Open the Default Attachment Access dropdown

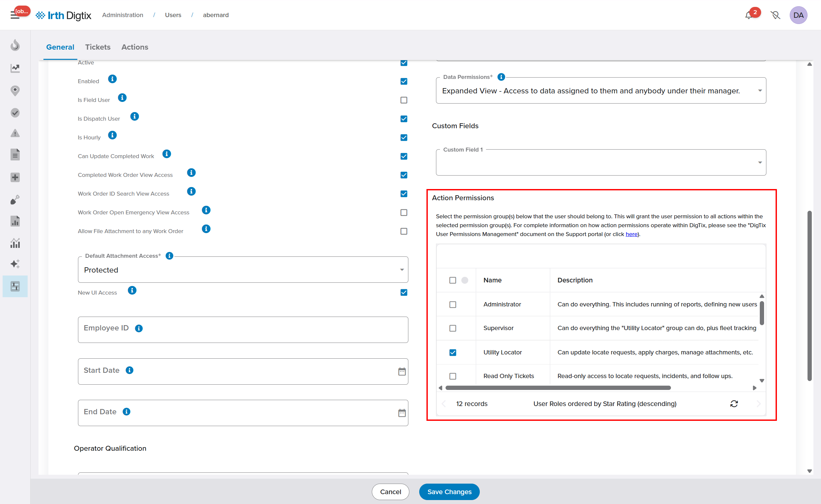(x=402, y=270)
